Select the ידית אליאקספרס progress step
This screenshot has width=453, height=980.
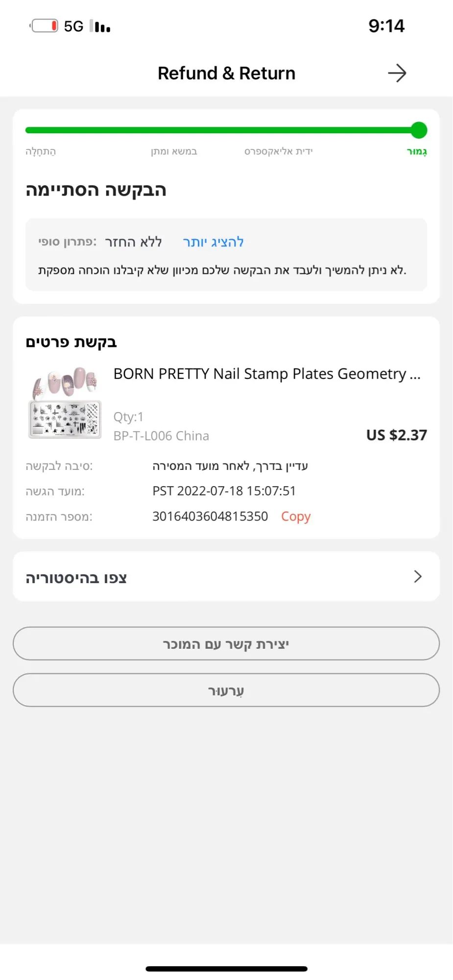(x=278, y=151)
